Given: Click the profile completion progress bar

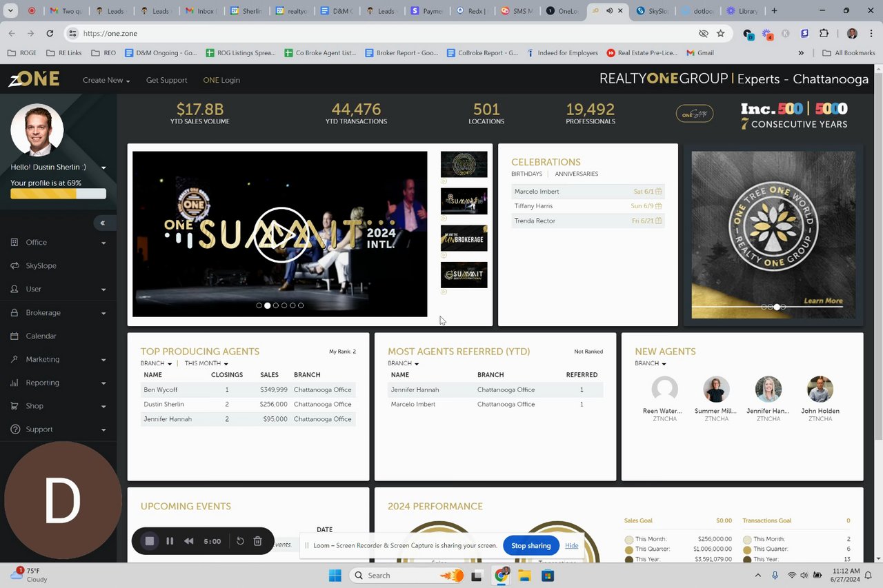Looking at the screenshot, I should coord(58,194).
